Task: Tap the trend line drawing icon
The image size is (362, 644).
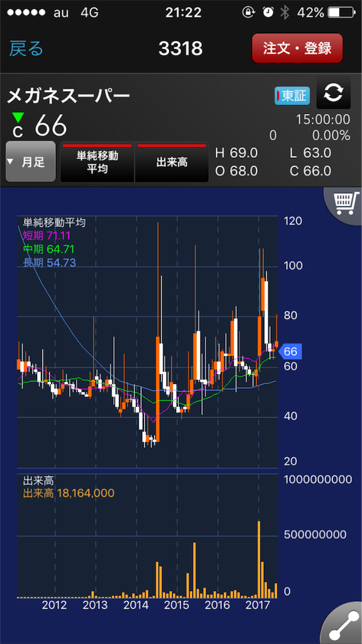Action: click(x=343, y=625)
